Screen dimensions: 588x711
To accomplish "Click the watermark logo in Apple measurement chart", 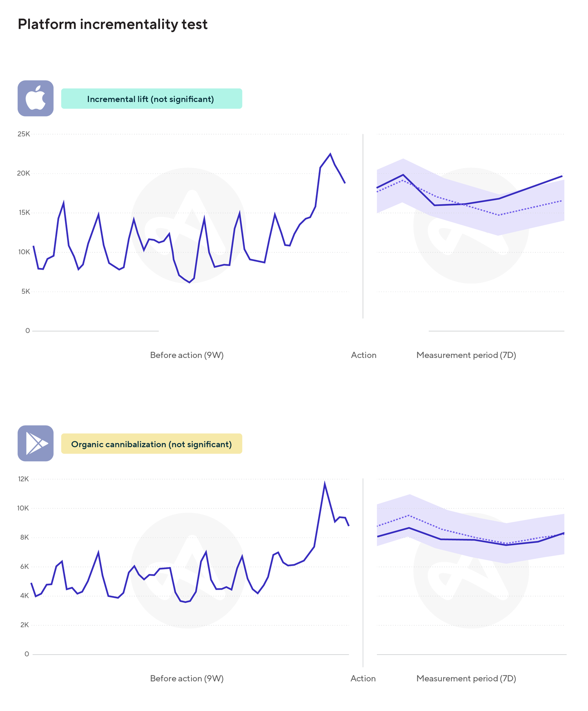I will 471,226.
